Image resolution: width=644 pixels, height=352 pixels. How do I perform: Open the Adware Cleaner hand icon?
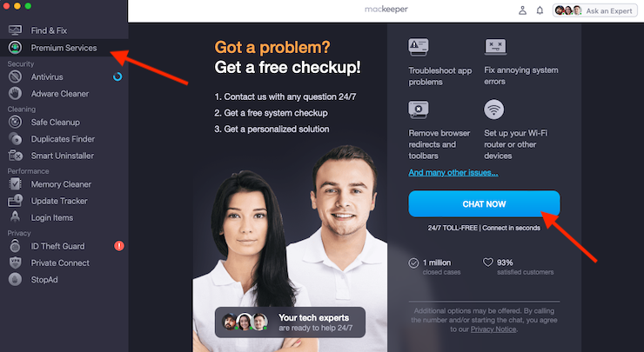pyautogui.click(x=15, y=94)
